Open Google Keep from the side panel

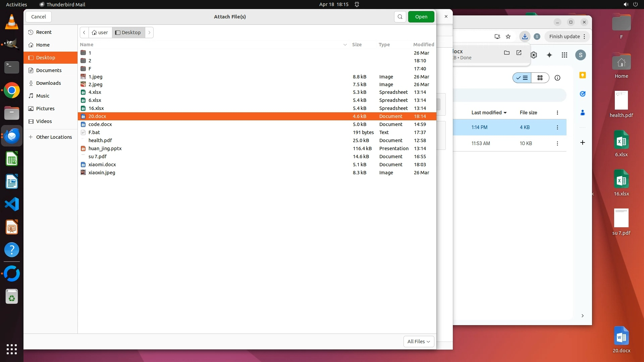(x=583, y=75)
